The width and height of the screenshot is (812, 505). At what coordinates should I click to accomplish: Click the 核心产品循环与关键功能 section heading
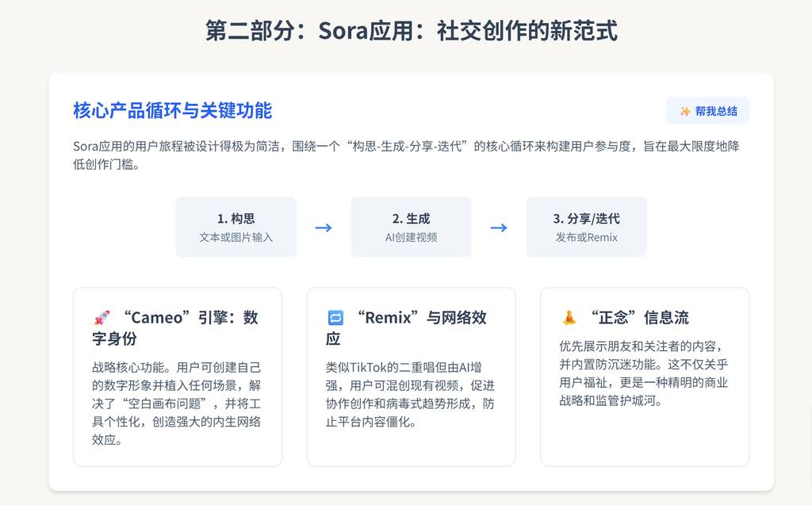(x=172, y=110)
